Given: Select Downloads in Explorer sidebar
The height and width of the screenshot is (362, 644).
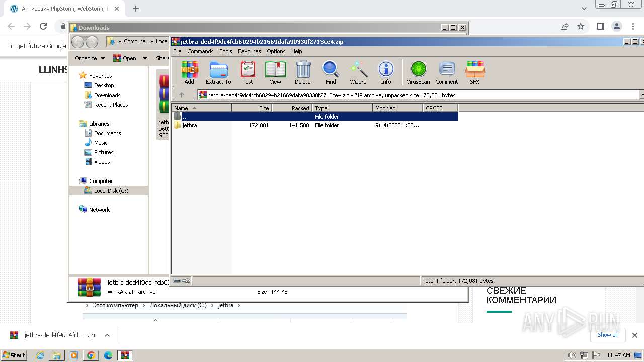Looking at the screenshot, I should coord(107,95).
